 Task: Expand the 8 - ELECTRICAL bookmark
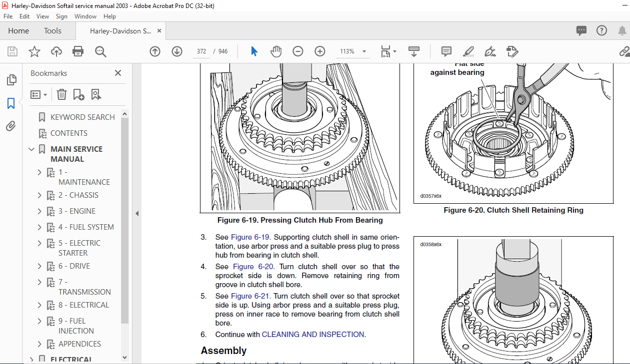39,305
